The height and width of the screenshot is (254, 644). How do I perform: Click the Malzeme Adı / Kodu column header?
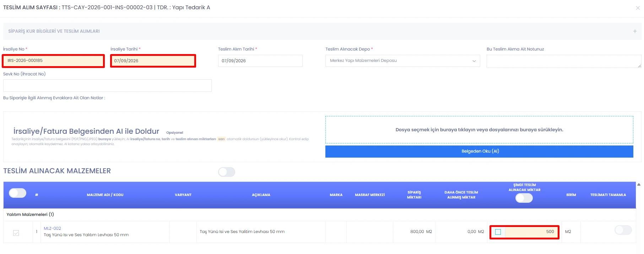(105, 195)
